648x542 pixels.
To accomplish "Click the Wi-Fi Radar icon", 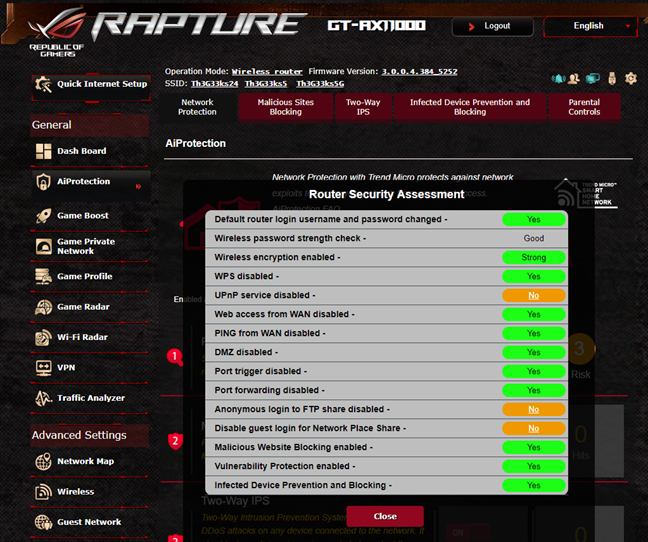I will tap(43, 338).
